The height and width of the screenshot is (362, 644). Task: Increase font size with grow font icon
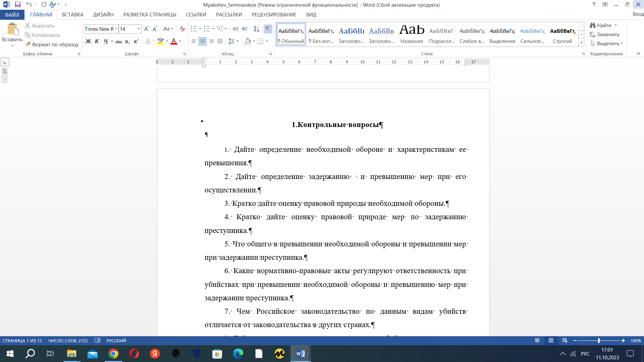pyautogui.click(x=146, y=29)
